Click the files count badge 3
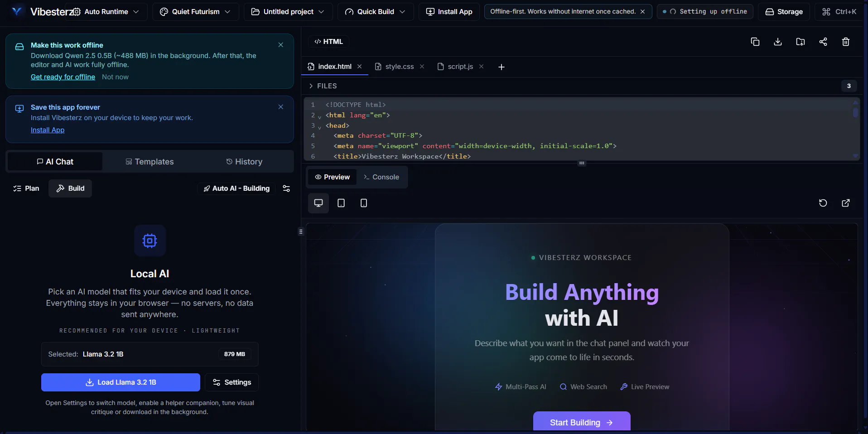The image size is (868, 434). coord(849,86)
